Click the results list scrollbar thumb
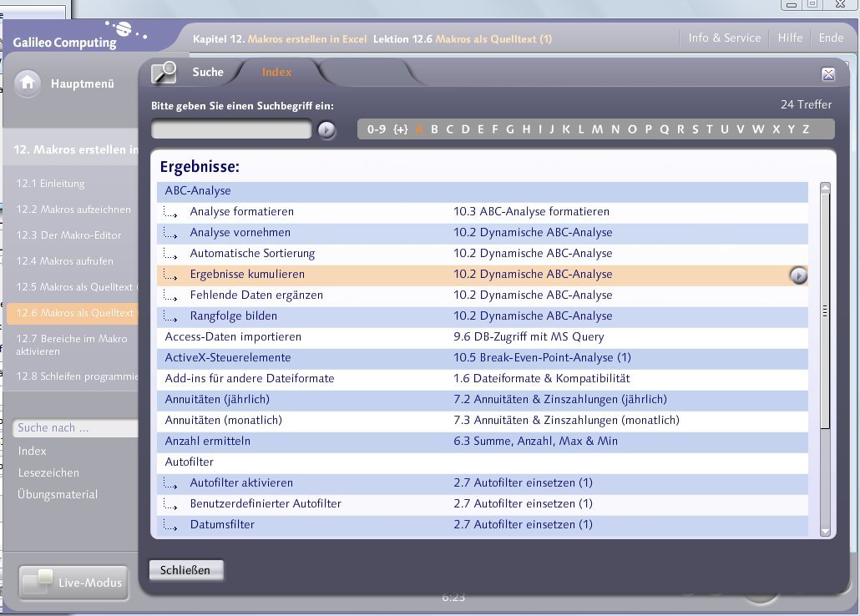 (825, 311)
